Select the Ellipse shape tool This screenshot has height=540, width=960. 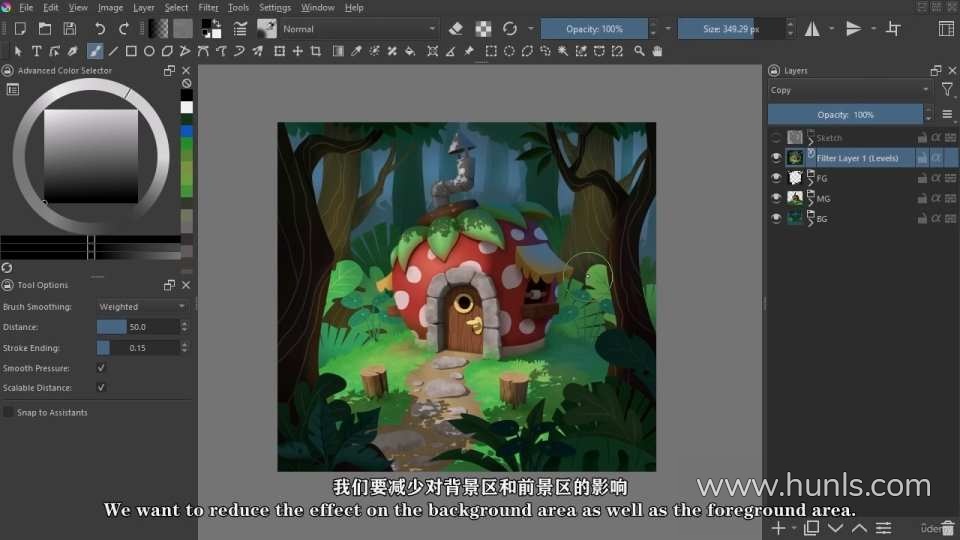[149, 51]
